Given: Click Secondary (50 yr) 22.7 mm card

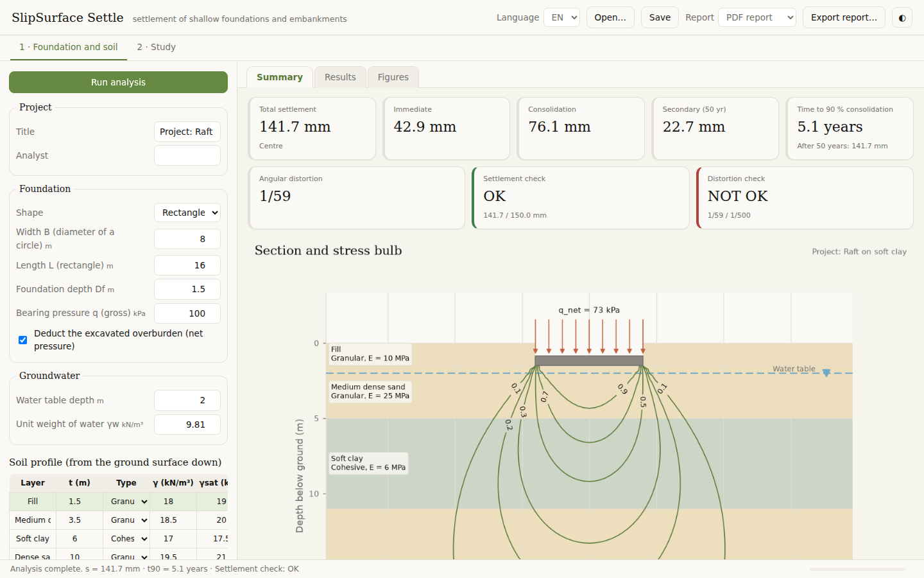Looking at the screenshot, I should click(715, 128).
